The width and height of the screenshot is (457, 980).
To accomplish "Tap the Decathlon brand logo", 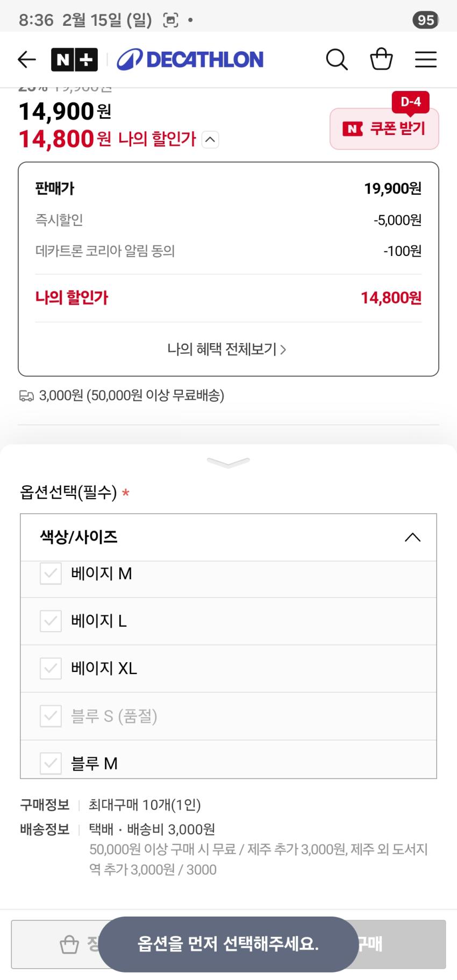I will tap(190, 59).
